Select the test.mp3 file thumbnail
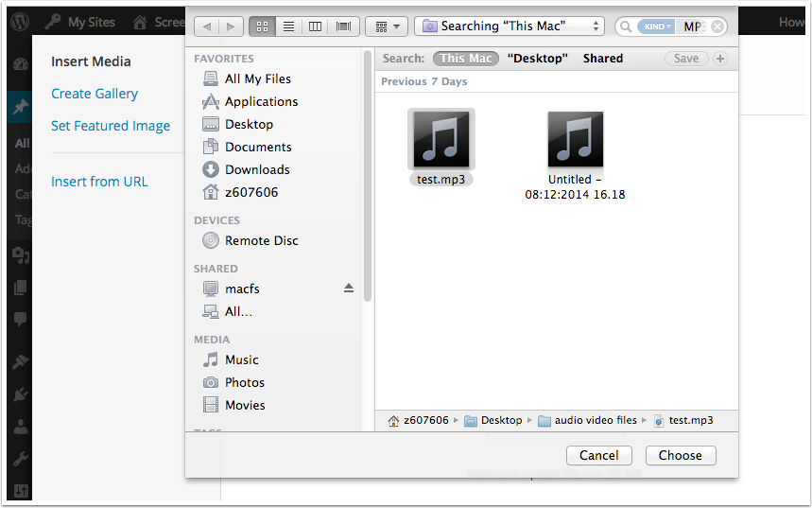Image resolution: width=812 pixels, height=508 pixels. tap(441, 140)
